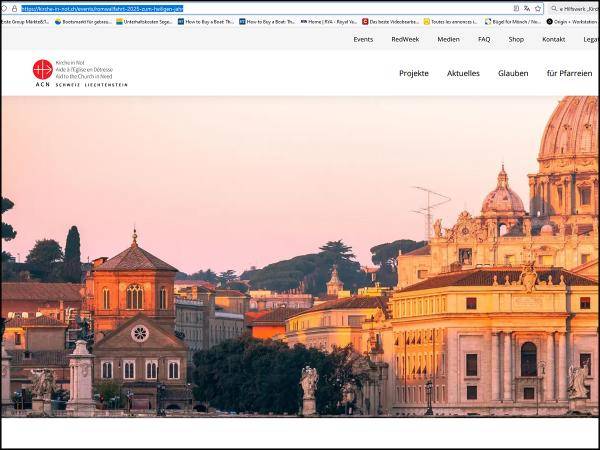The height and width of the screenshot is (450, 600).
Task: Click the padlock site security icon
Action: pos(15,8)
